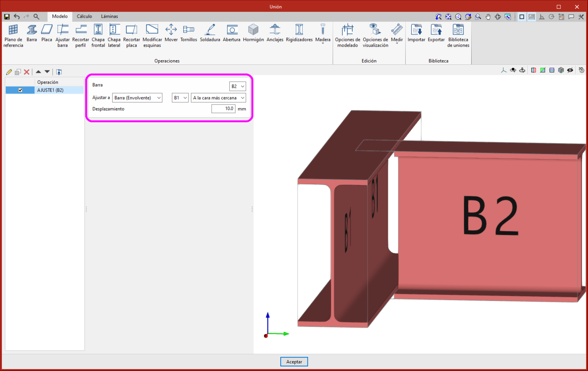Image resolution: width=588 pixels, height=371 pixels.
Task: Expand the Madera tool dropdown
Action: (x=323, y=43)
